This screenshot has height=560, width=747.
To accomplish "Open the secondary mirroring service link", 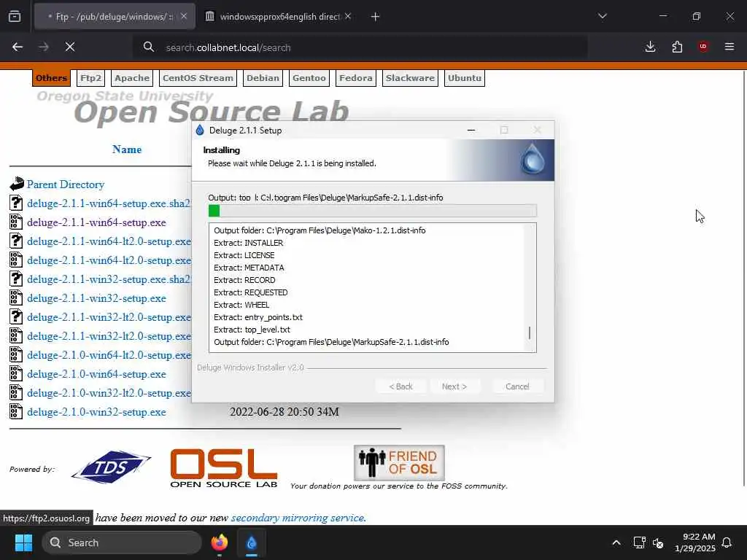I will click(298, 518).
